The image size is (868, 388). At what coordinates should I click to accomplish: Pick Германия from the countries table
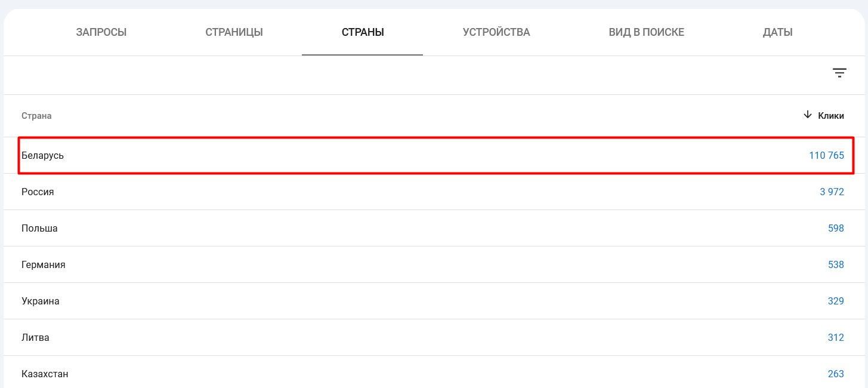[x=44, y=265]
